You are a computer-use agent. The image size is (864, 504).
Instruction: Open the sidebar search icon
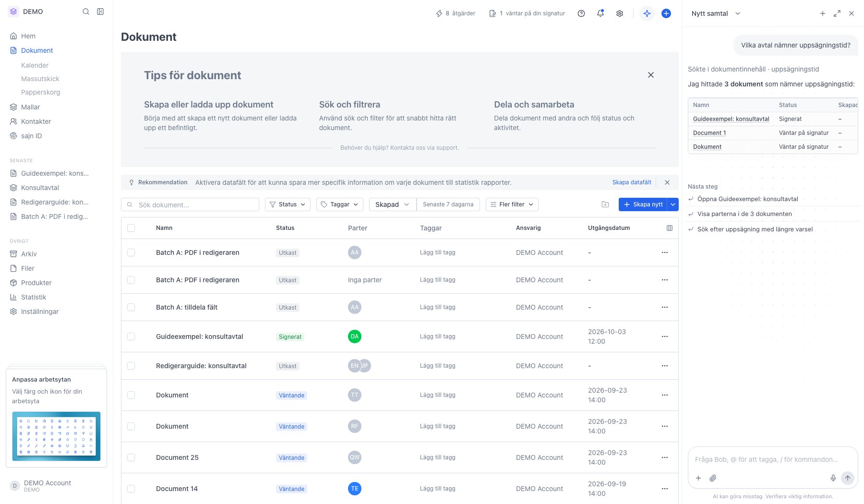(x=86, y=12)
